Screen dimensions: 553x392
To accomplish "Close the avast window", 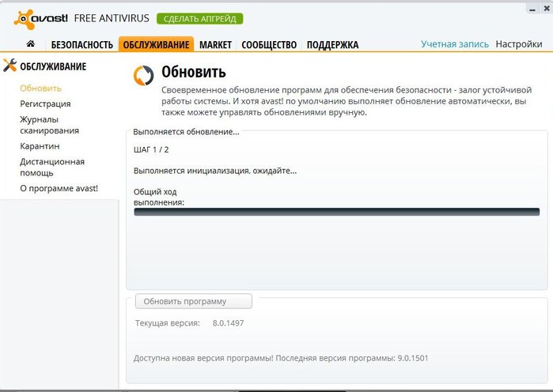I will coord(547,9).
